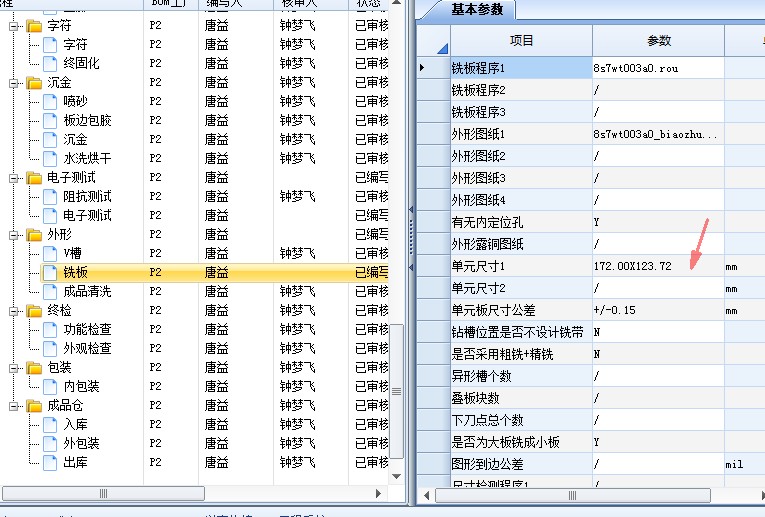Click the 单元板尺寸公差 value +/-0.15
The height and width of the screenshot is (517, 765).
(615, 310)
